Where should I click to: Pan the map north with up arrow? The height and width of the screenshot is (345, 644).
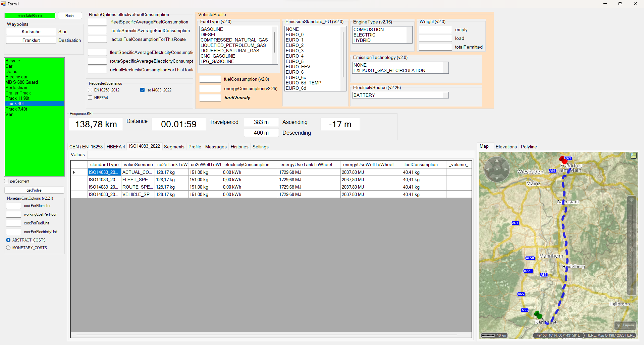click(x=497, y=161)
